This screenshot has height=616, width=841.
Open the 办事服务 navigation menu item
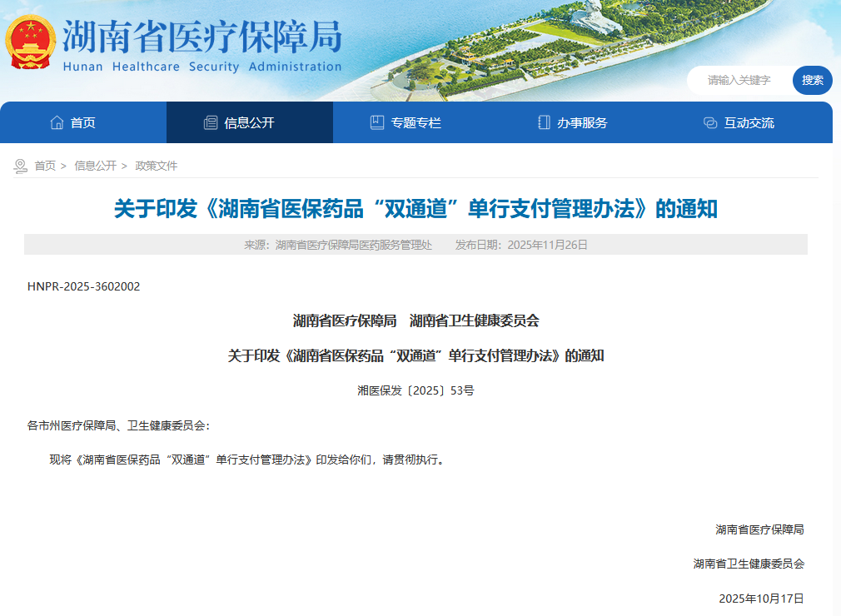click(582, 122)
